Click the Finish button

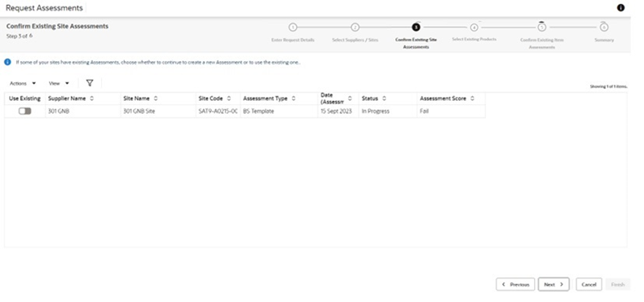[x=618, y=284]
